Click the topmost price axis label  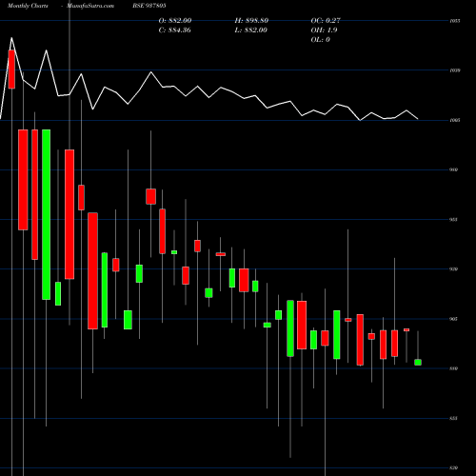click(x=455, y=21)
